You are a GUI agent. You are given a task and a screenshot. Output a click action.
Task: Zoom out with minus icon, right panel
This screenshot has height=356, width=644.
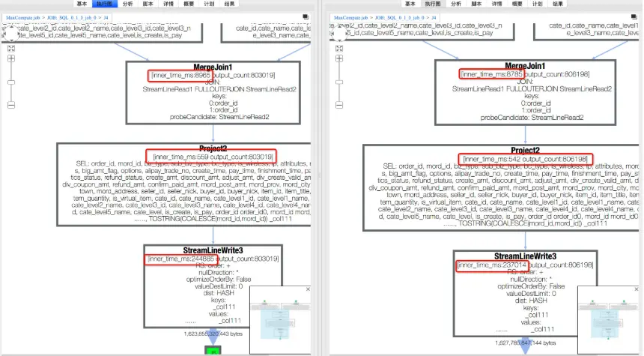pyautogui.click(x=338, y=105)
